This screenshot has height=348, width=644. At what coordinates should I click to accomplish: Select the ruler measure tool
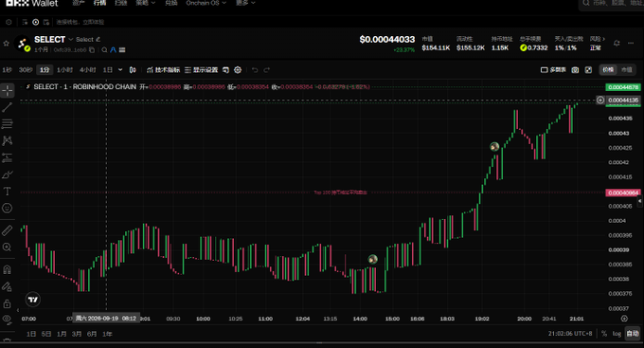click(7, 230)
